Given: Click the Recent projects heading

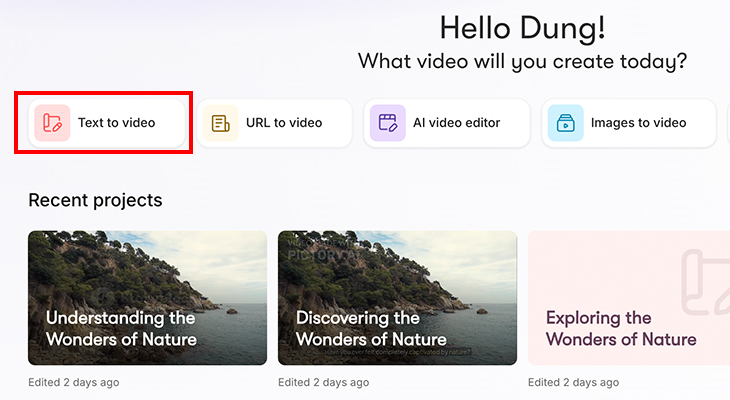Looking at the screenshot, I should 95,200.
